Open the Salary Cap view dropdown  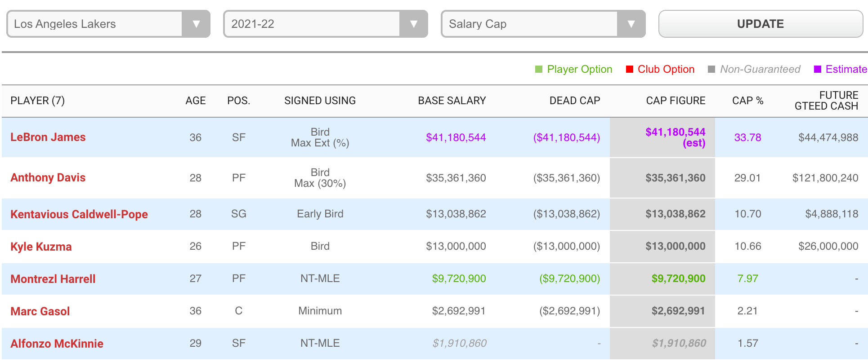[543, 24]
